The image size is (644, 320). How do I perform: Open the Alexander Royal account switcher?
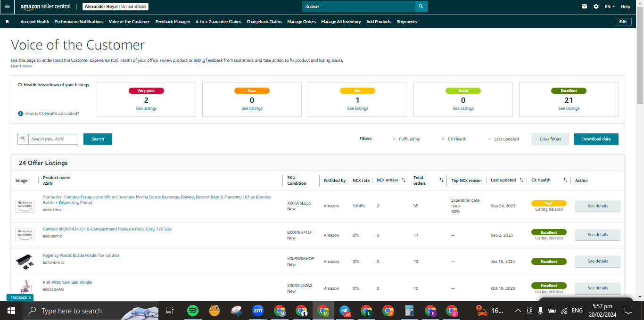tap(116, 7)
